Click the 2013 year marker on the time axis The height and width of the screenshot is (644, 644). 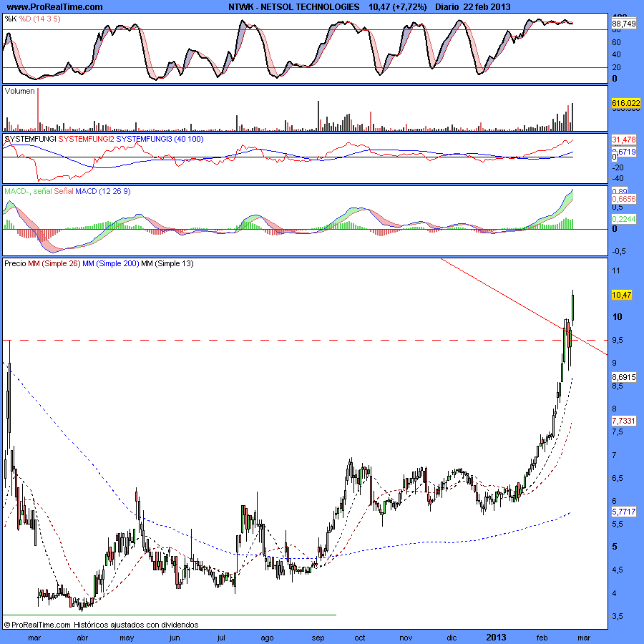click(496, 638)
